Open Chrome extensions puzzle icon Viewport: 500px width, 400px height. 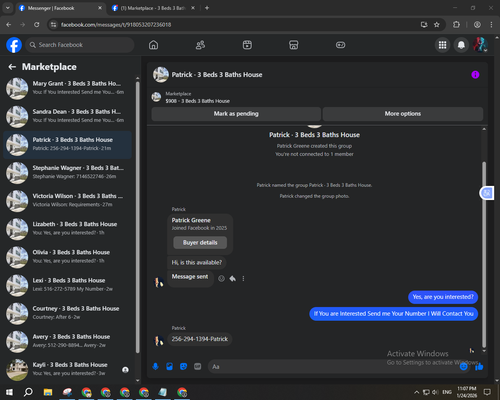(456, 25)
